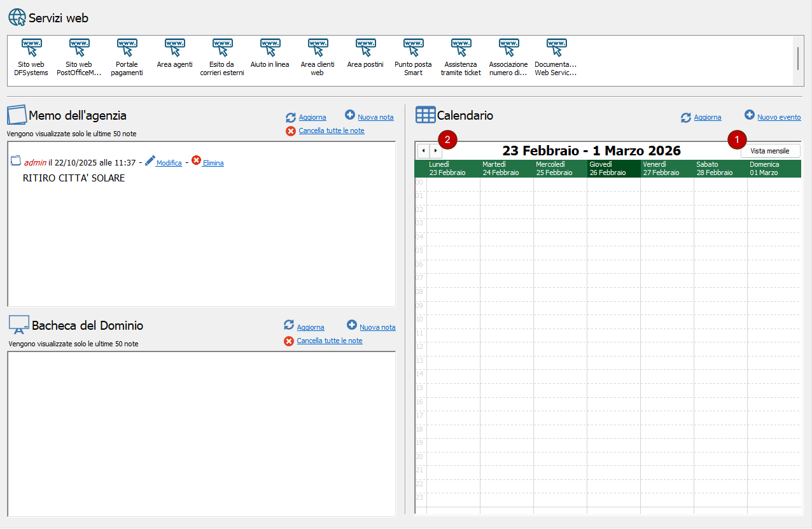The height and width of the screenshot is (529, 812).
Task: Go to previous week in calendar
Action: pyautogui.click(x=423, y=151)
